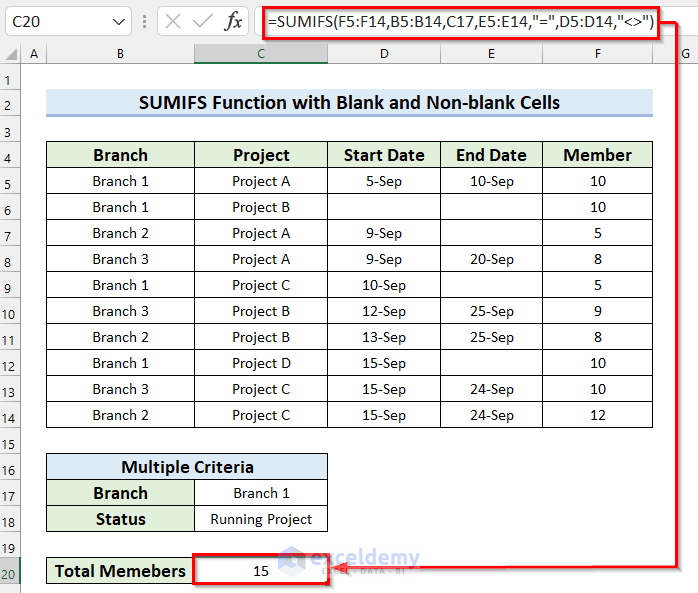Click the 'Start Date' header cell
Screen dimensions: 698x593
pyautogui.click(x=384, y=155)
